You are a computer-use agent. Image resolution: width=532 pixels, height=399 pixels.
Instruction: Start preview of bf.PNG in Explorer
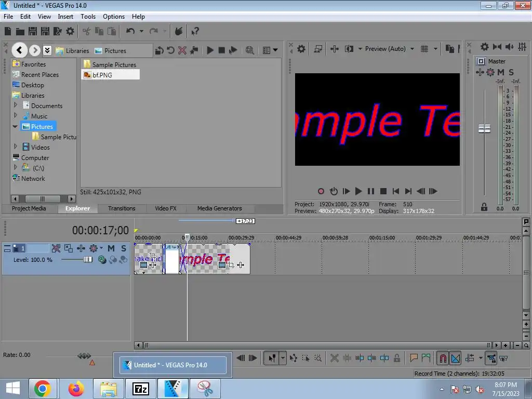point(210,50)
